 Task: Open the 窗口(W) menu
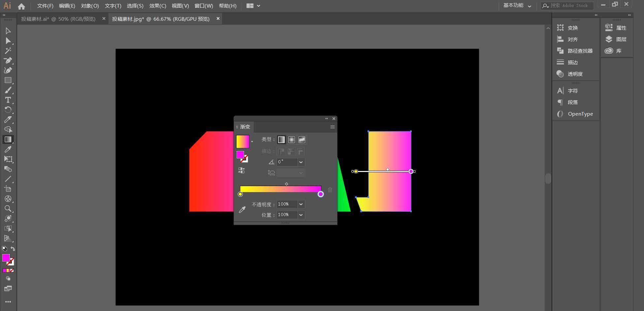pyautogui.click(x=204, y=6)
